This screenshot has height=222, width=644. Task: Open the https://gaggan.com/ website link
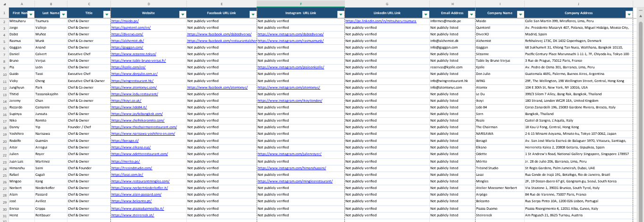(127, 48)
